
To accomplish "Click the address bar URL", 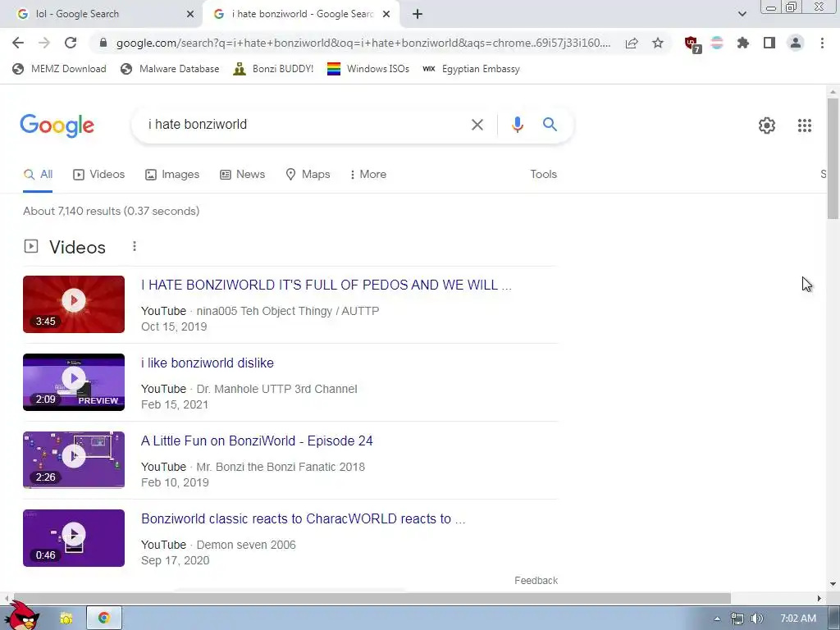I will [363, 43].
